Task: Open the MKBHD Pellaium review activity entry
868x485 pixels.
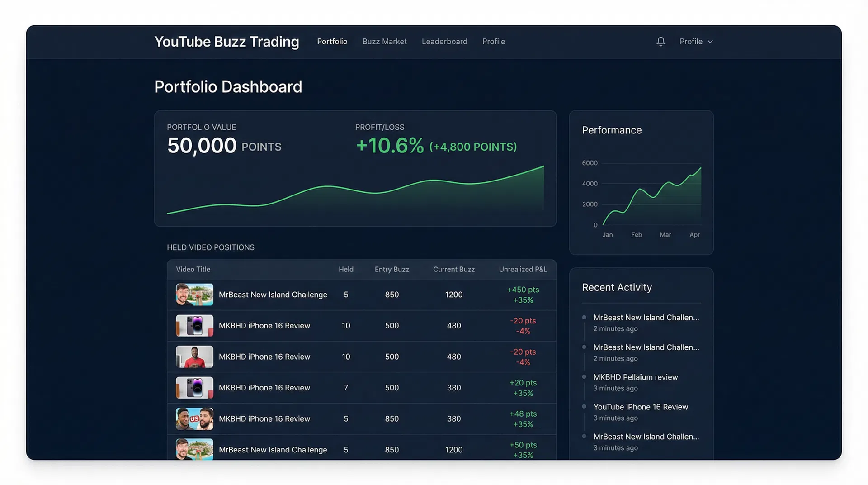Action: pyautogui.click(x=636, y=382)
